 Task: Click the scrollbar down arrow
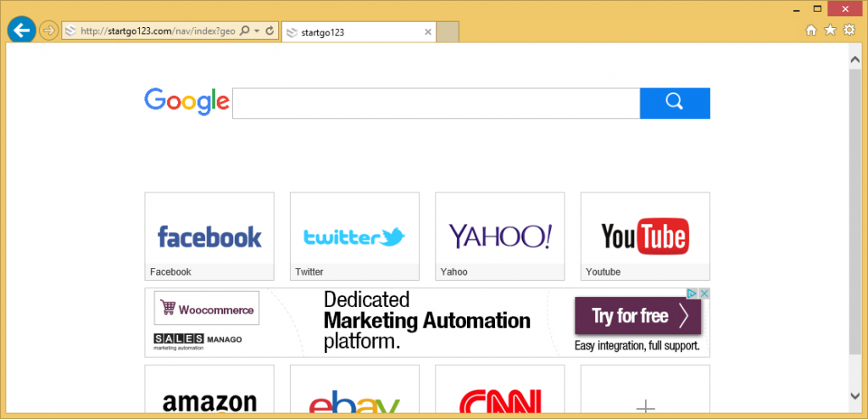pos(856,395)
